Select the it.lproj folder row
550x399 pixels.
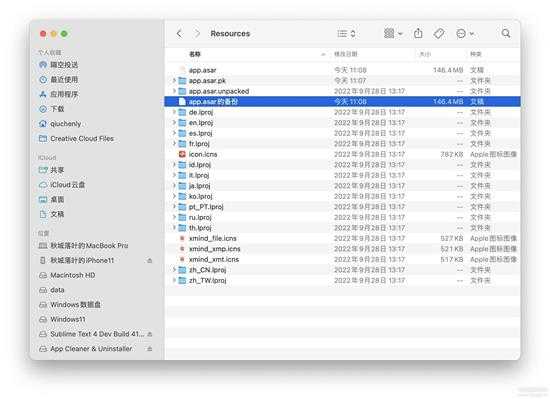[342, 175]
